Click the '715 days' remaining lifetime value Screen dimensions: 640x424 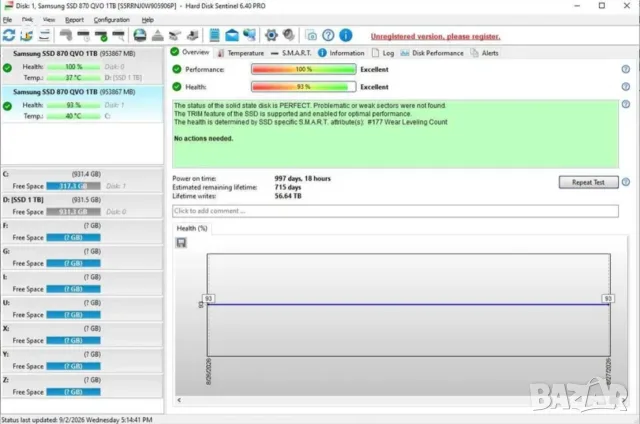pyautogui.click(x=288, y=187)
